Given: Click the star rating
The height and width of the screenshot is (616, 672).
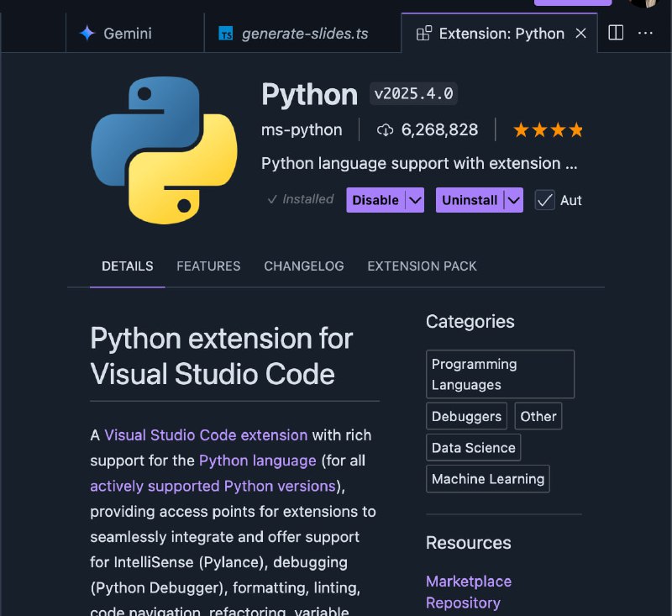Looking at the screenshot, I should (549, 129).
